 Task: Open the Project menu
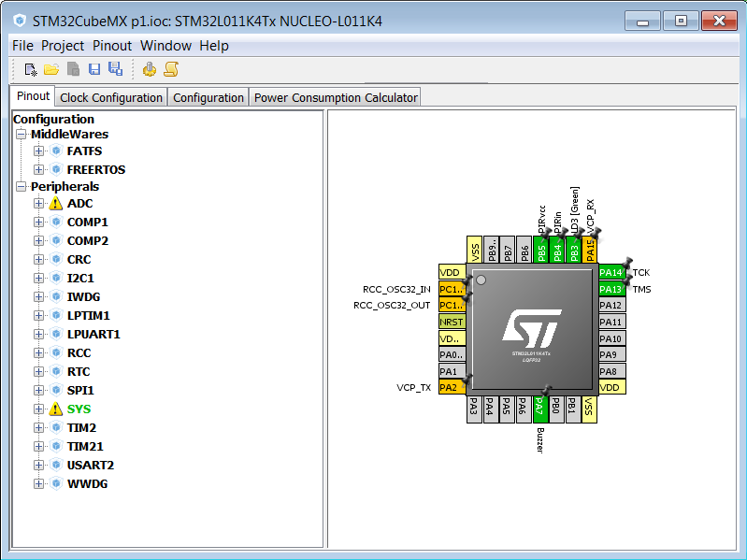tap(63, 46)
